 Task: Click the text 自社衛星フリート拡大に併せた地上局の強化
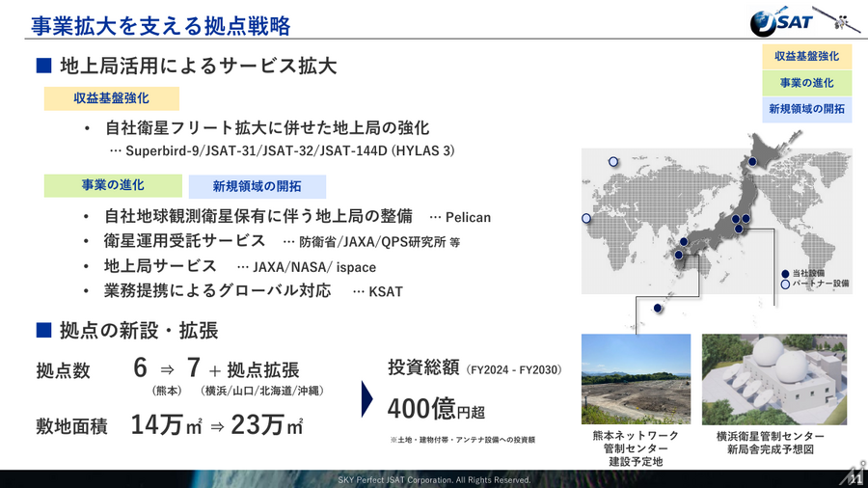[267, 128]
